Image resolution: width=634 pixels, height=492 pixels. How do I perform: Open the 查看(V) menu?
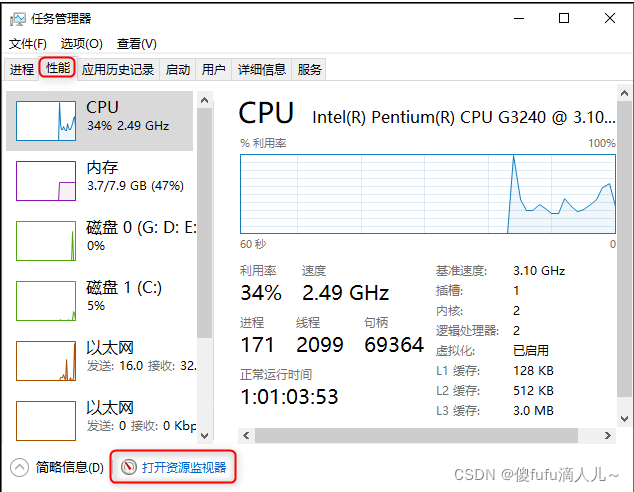(137, 44)
